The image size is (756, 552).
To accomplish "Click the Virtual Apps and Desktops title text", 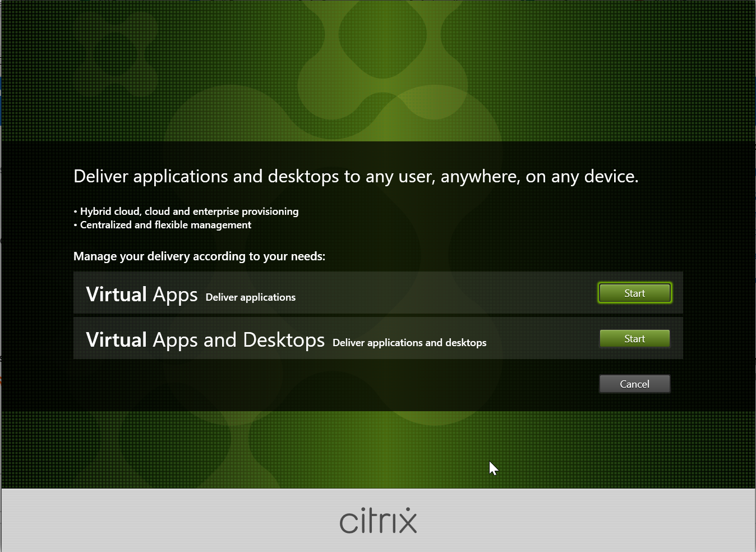I will tap(205, 339).
